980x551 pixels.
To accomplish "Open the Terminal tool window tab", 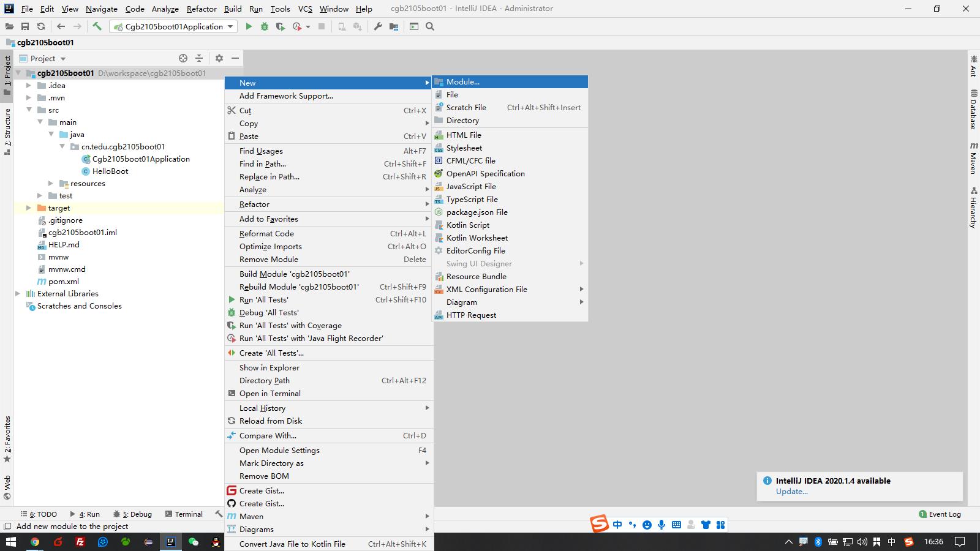I will coord(184,514).
